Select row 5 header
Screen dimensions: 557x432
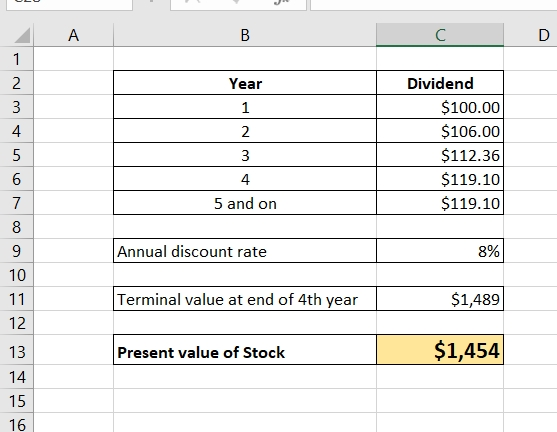[x=17, y=155]
